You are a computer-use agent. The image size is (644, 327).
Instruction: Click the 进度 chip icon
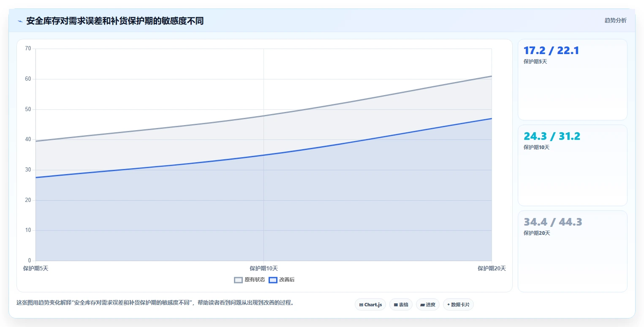click(x=423, y=305)
